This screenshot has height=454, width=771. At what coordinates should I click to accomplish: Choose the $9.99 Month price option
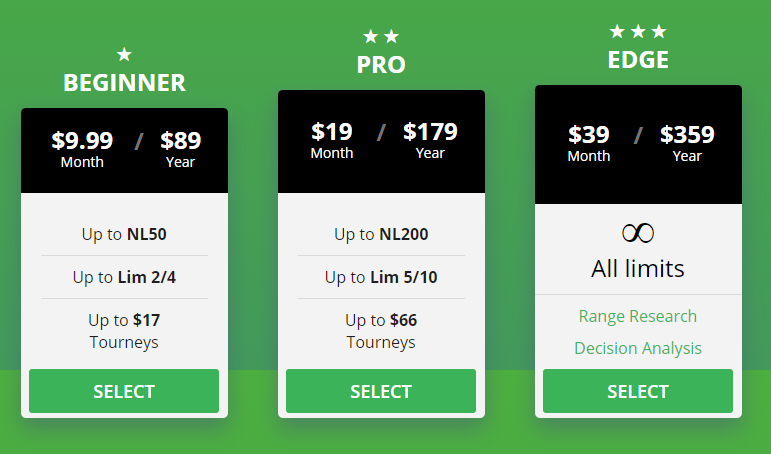click(x=82, y=150)
